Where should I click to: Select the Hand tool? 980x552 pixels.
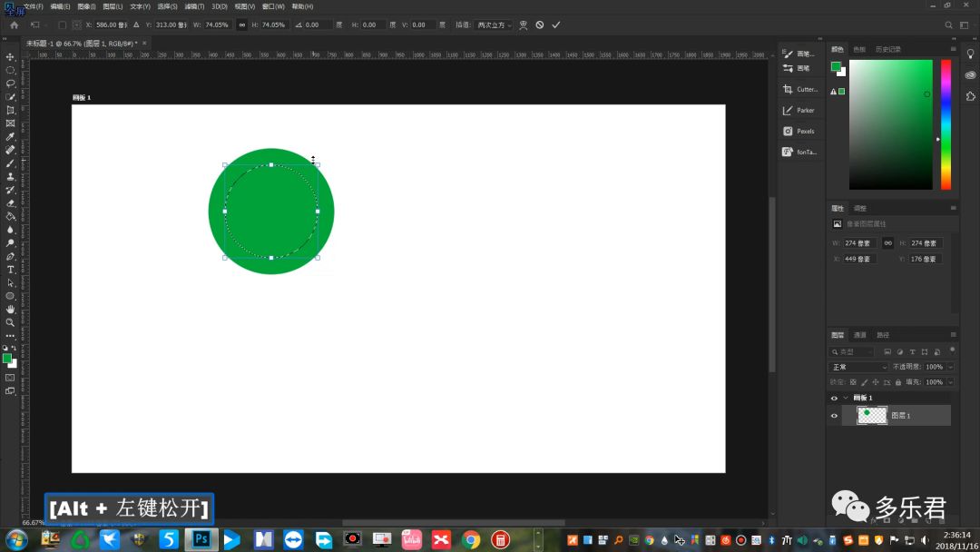11,310
